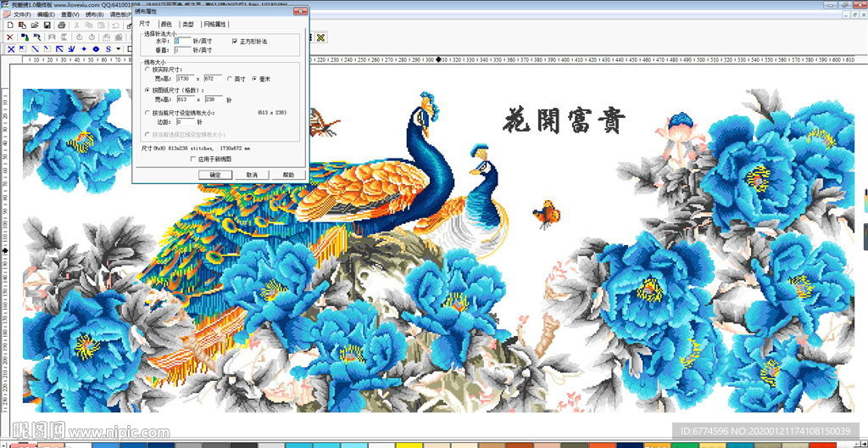Viewport: 868px width, 448px height.
Task: Select the blue S stitch tool
Action: [108, 49]
